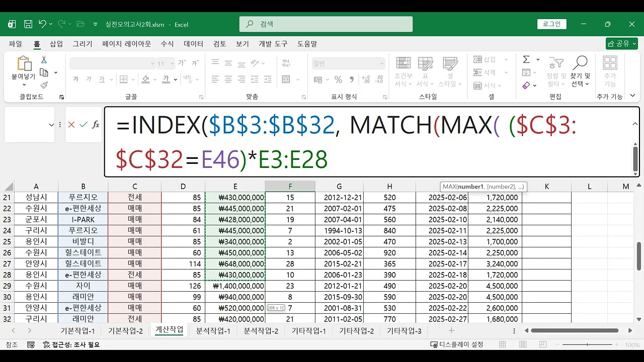Screen dimensions: 644x362
Task: Click the horizontal scrollbar thumb
Action: pyautogui.click(x=575, y=330)
